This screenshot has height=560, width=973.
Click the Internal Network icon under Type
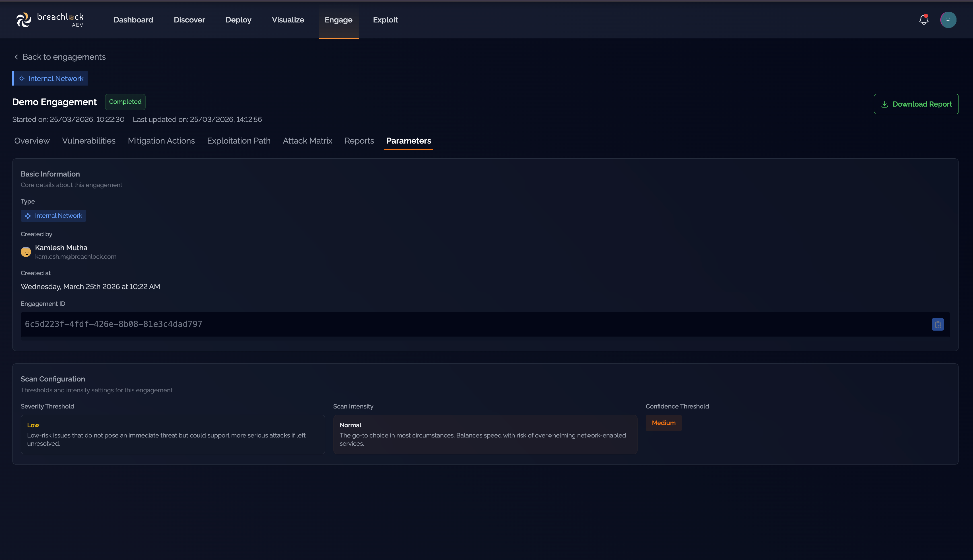point(28,216)
